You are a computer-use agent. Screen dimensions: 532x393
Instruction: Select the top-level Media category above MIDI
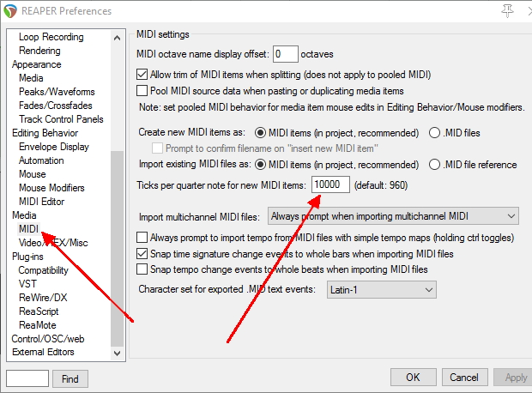[x=24, y=215]
